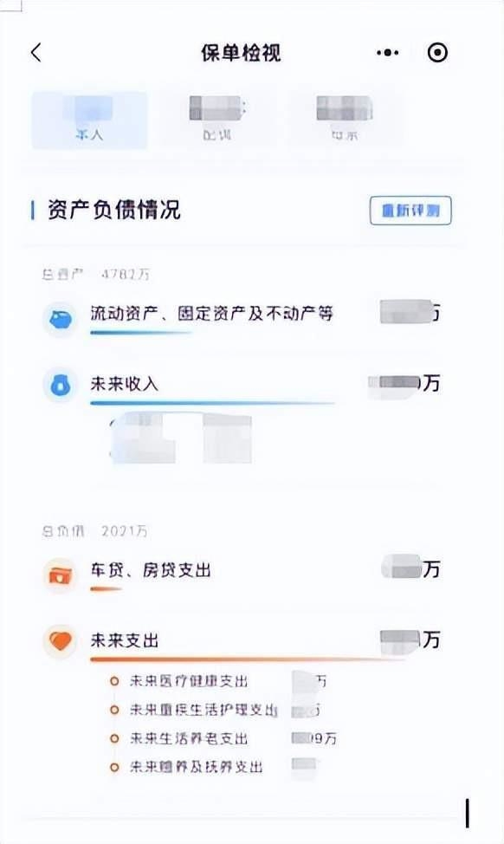504x844 pixels.
Task: Click the orange wallet loan icon
Action: 61,575
